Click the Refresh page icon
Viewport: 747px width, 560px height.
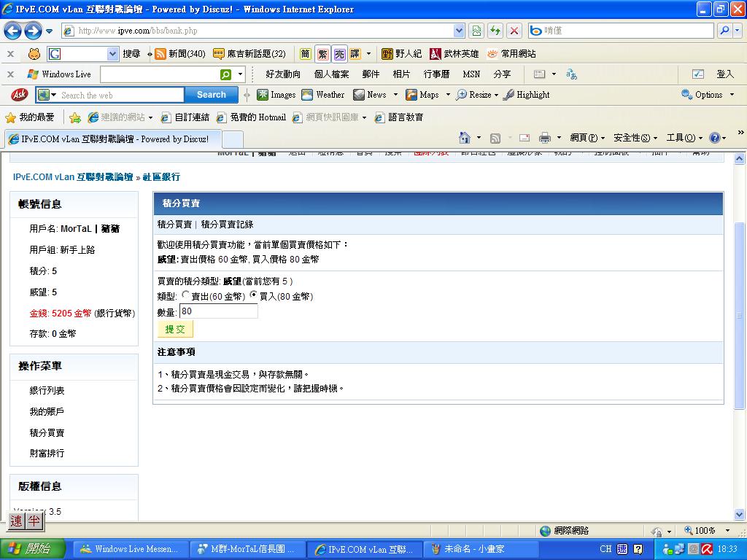pyautogui.click(x=495, y=31)
